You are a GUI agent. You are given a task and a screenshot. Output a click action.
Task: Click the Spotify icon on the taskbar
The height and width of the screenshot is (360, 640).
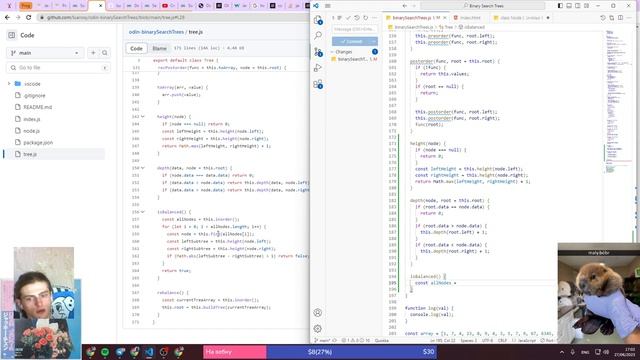pos(105,352)
